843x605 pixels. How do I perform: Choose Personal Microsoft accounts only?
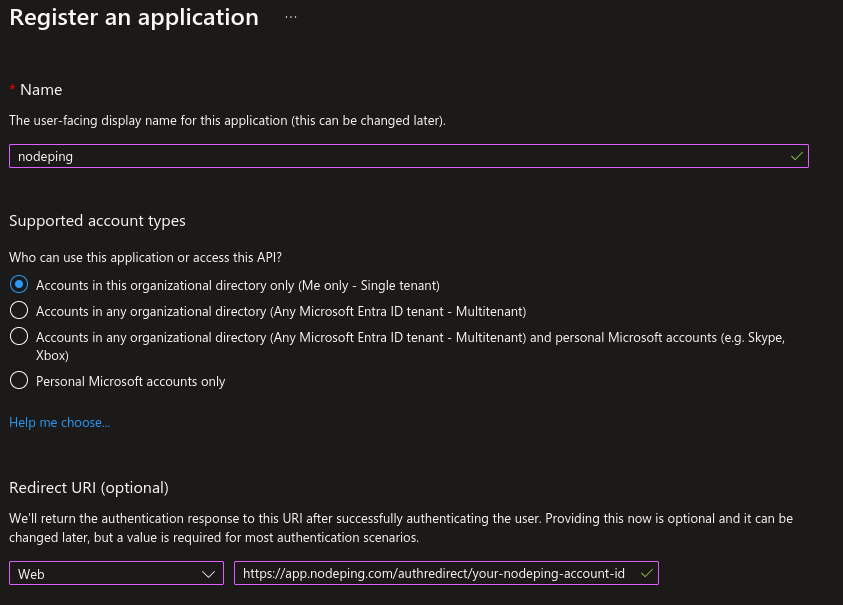point(18,380)
